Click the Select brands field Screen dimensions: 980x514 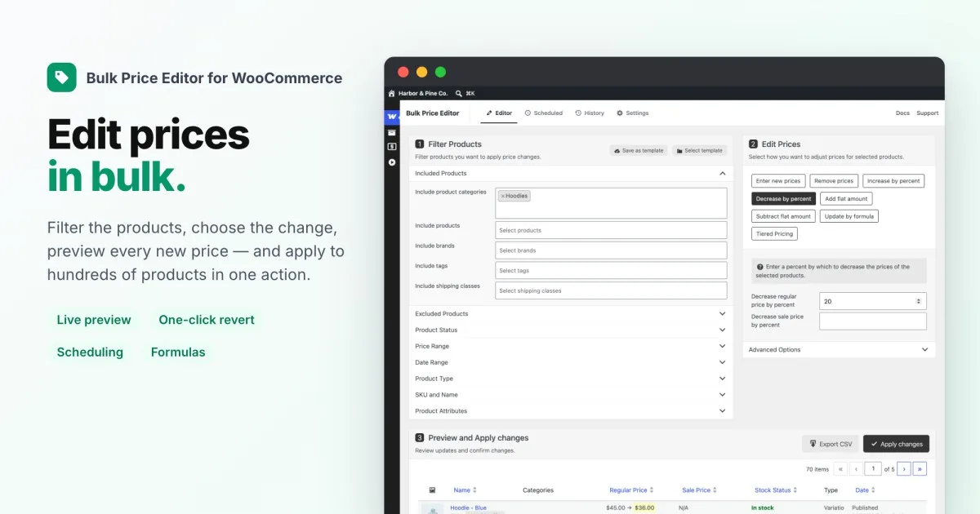click(x=611, y=250)
